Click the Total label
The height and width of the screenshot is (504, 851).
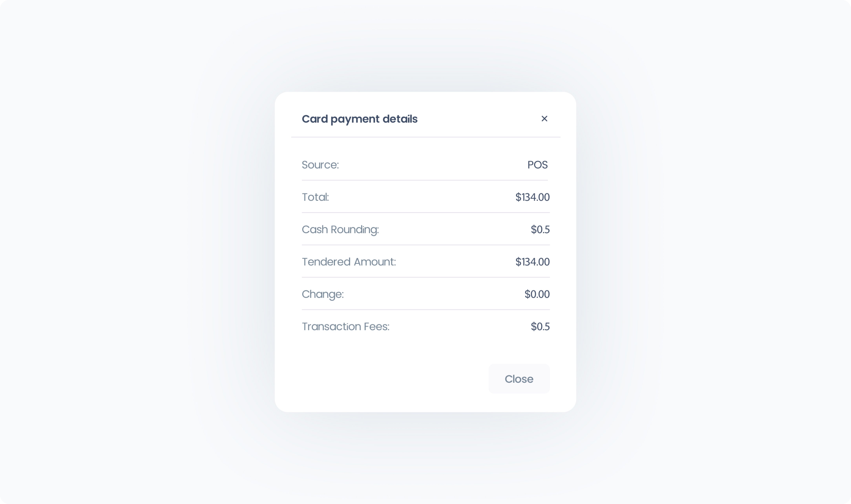click(x=315, y=197)
